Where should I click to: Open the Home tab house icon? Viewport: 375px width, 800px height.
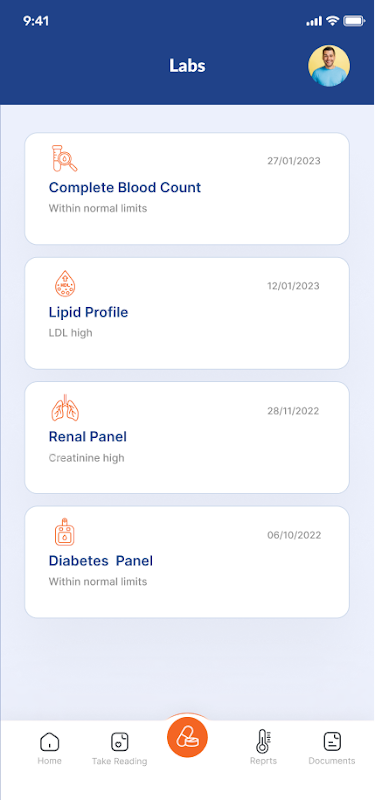pyautogui.click(x=49, y=741)
